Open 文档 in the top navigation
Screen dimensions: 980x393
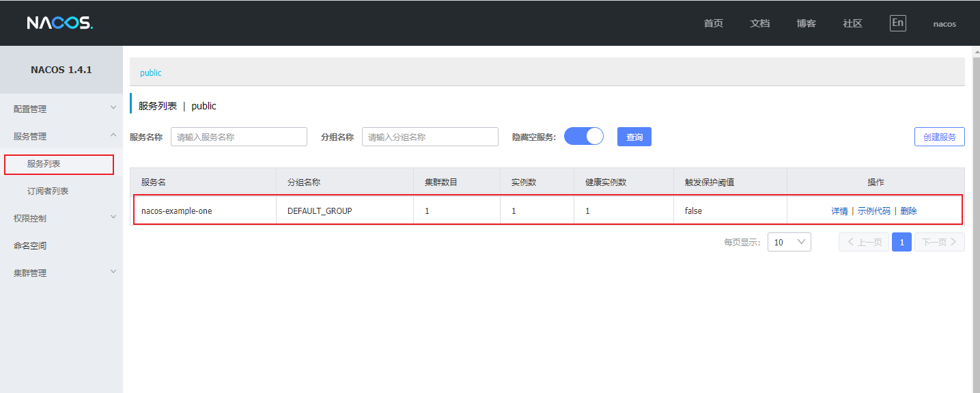tap(759, 23)
